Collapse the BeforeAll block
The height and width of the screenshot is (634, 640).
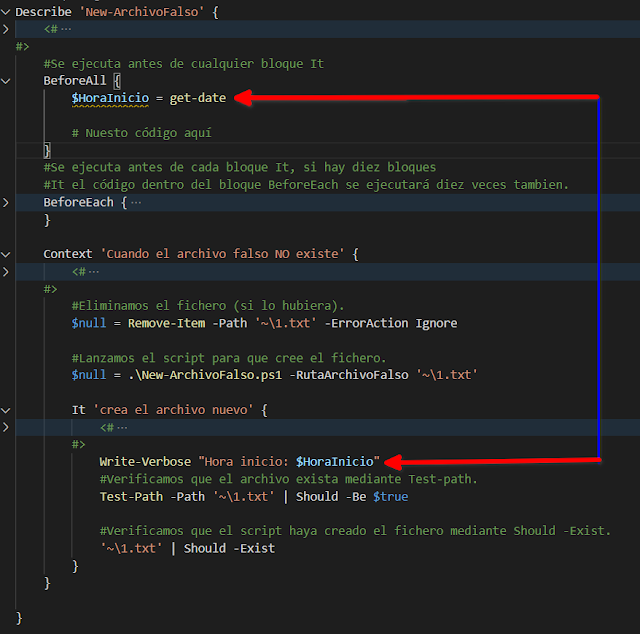[x=6, y=81]
